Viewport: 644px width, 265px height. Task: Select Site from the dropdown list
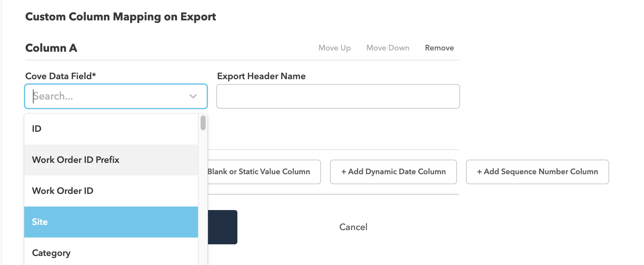tap(111, 222)
